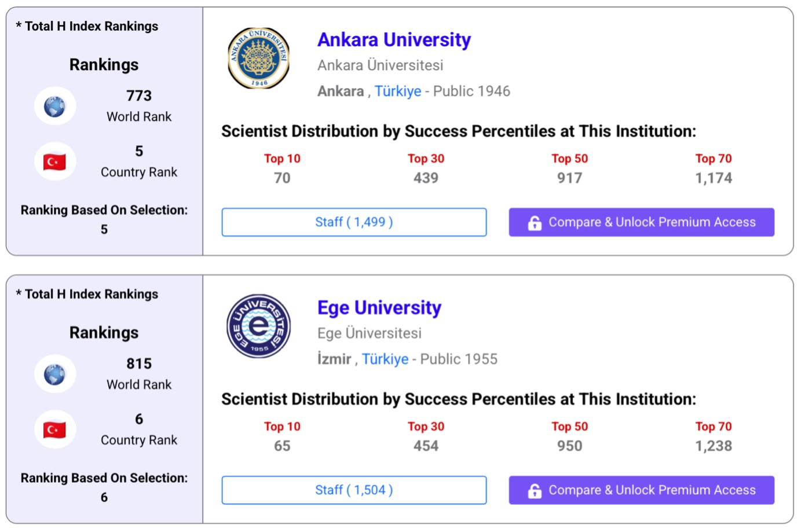
Task: Click the Top 10 label for Ankara University
Action: tap(282, 159)
